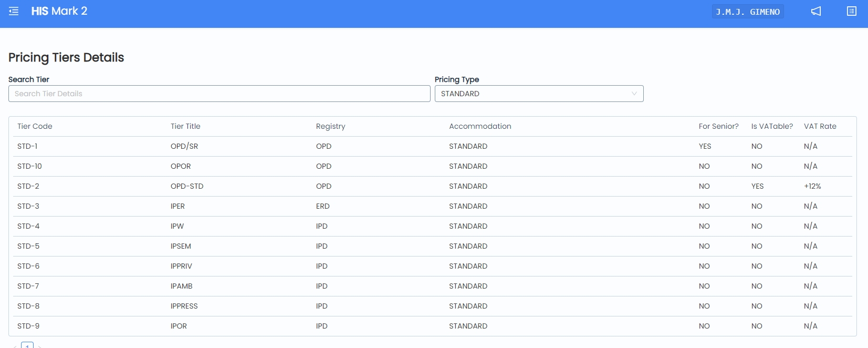Select the STD-9 row tier code
Viewport: 868px width, 348px height.
point(28,326)
